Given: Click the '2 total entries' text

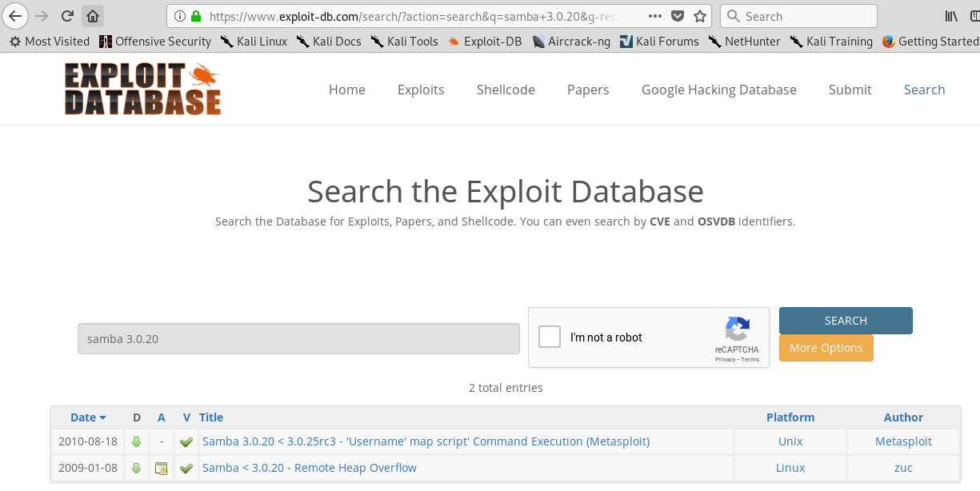Looking at the screenshot, I should click(506, 388).
